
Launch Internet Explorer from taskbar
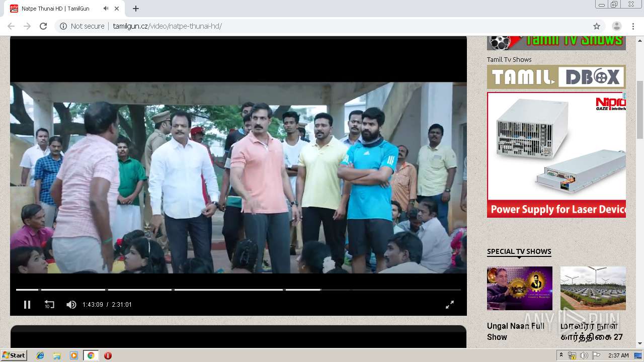pos(40,355)
